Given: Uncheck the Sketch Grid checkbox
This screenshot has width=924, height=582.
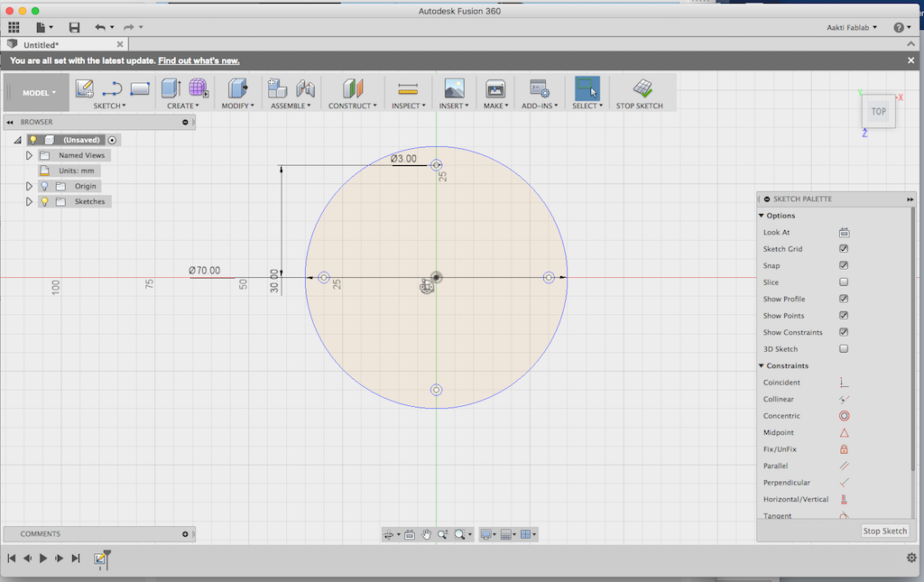Looking at the screenshot, I should tap(844, 249).
